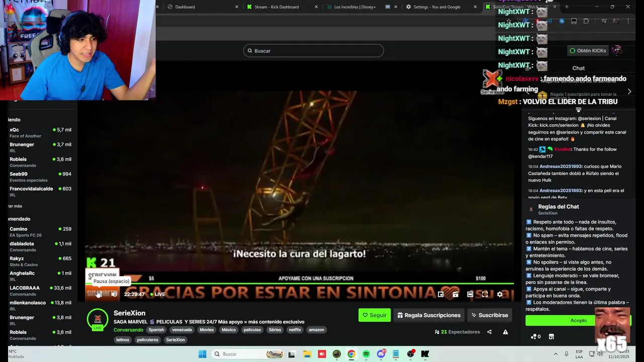
Task: Open diabladota channel in recommended list
Action: coord(40,246)
